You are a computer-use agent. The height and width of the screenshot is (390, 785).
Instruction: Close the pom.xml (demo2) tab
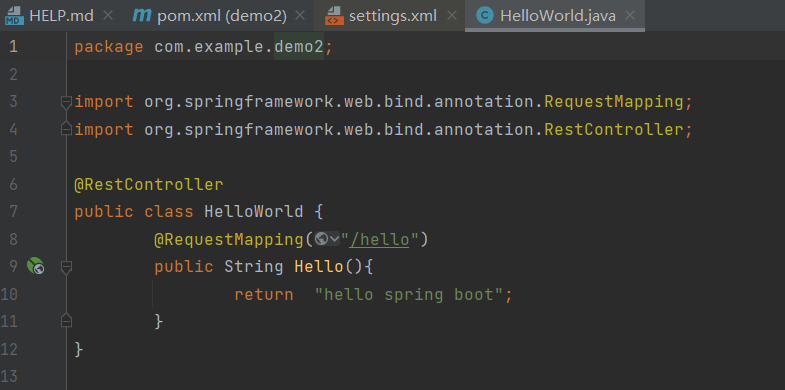[300, 16]
